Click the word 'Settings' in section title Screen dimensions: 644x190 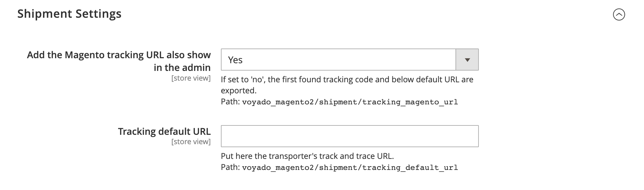click(x=98, y=14)
